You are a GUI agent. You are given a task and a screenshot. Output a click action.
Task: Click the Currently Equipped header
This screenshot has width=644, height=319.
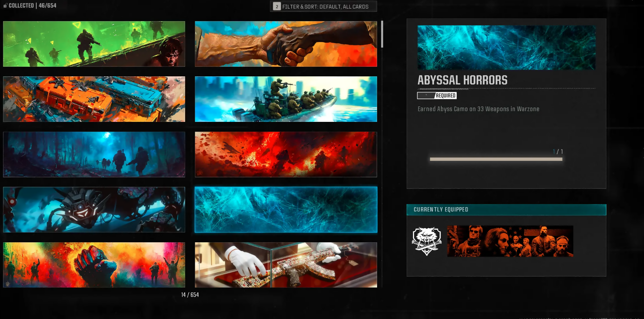[506, 210]
